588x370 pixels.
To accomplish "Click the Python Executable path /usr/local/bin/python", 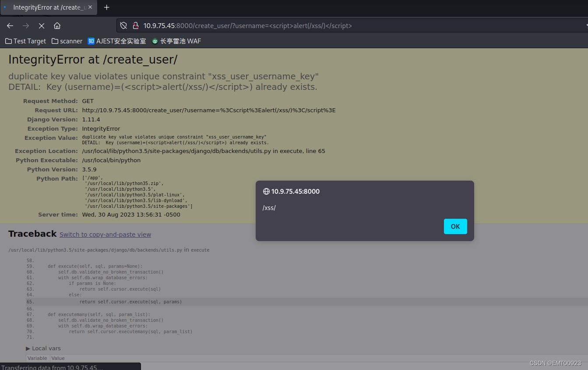I will 111,160.
